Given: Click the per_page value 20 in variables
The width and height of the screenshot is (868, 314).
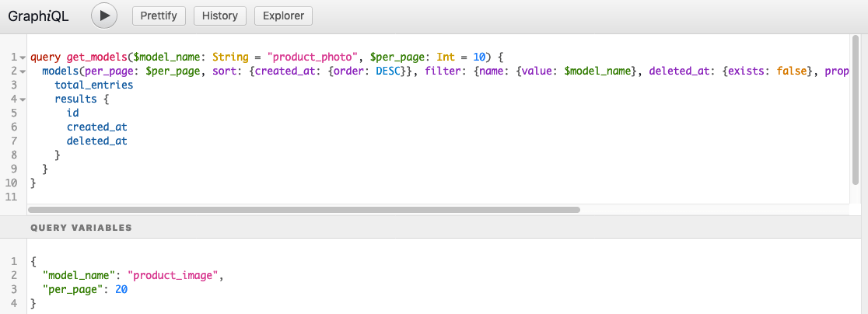Looking at the screenshot, I should click(121, 290).
